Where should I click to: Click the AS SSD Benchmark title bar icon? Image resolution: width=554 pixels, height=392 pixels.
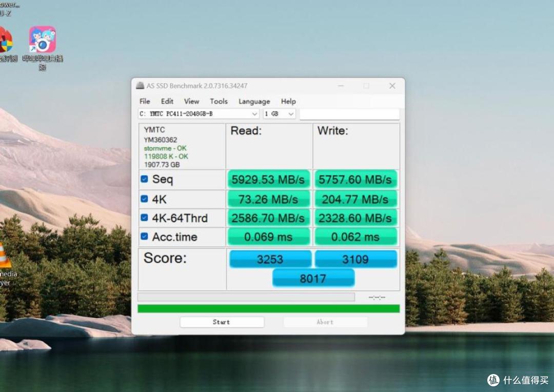(140, 86)
